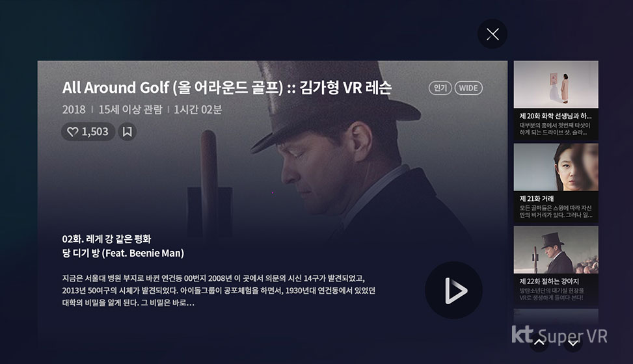Close the detail panel with the X button
633x364 pixels.
tap(492, 34)
